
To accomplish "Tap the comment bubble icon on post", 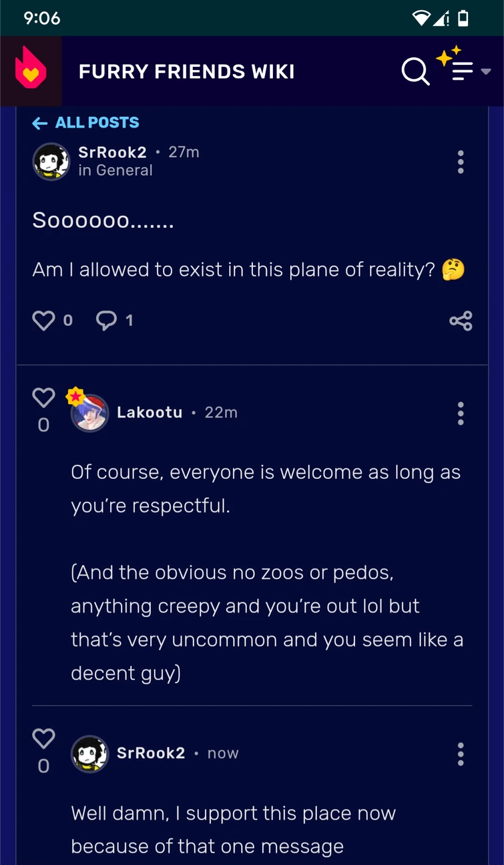I will (x=106, y=321).
